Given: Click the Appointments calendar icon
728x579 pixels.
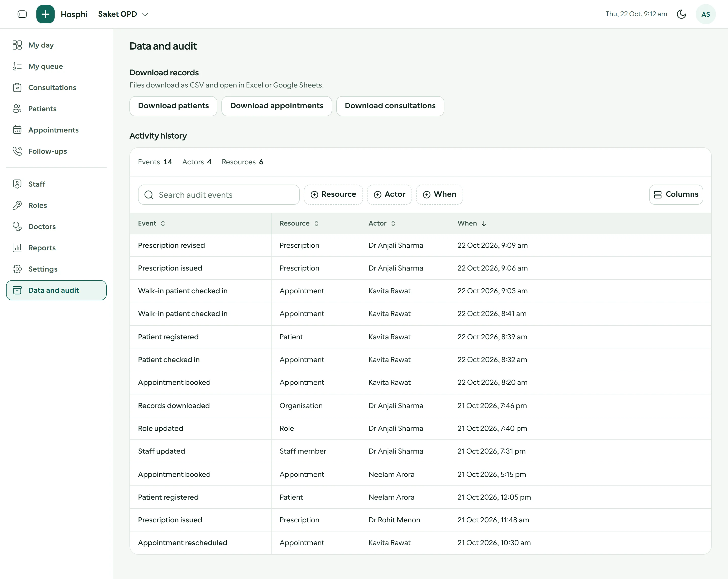Looking at the screenshot, I should [x=17, y=130].
